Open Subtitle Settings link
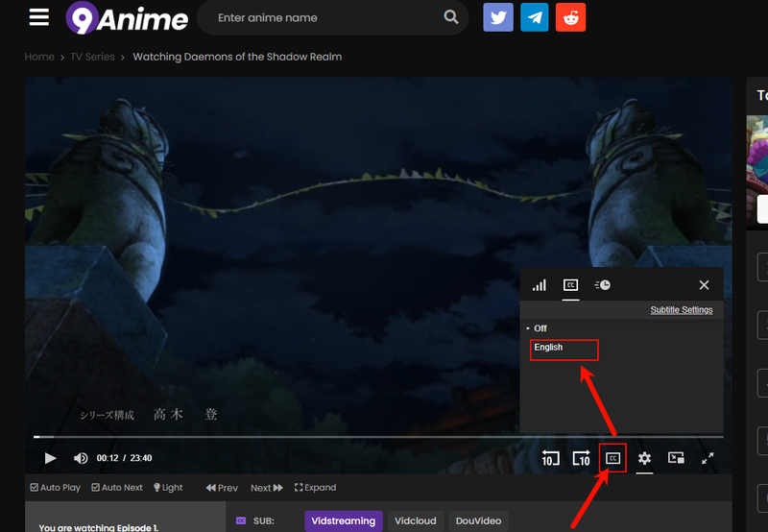The image size is (768, 532). [x=682, y=310]
